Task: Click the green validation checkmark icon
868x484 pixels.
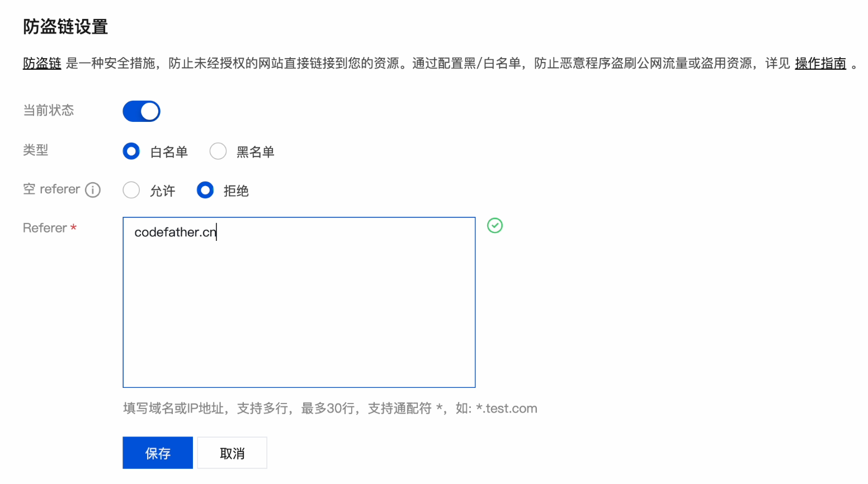Action: 495,225
